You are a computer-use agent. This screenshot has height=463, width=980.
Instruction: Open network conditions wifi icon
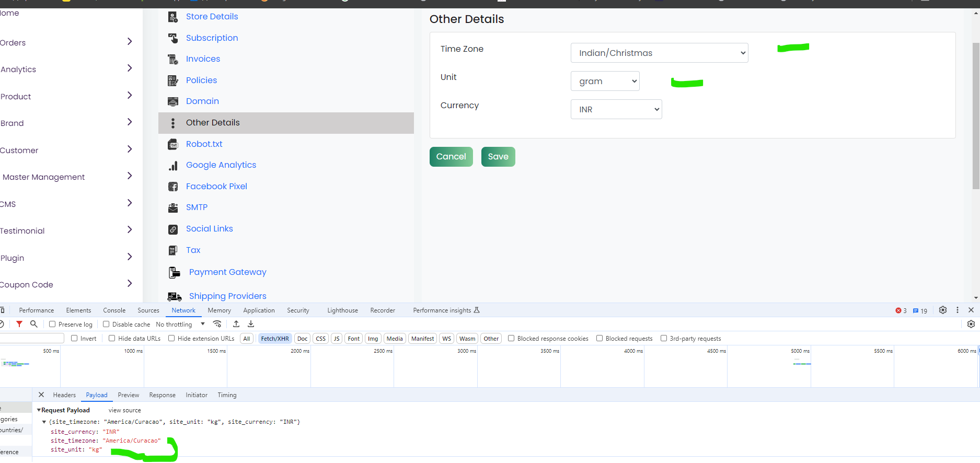[x=217, y=324]
